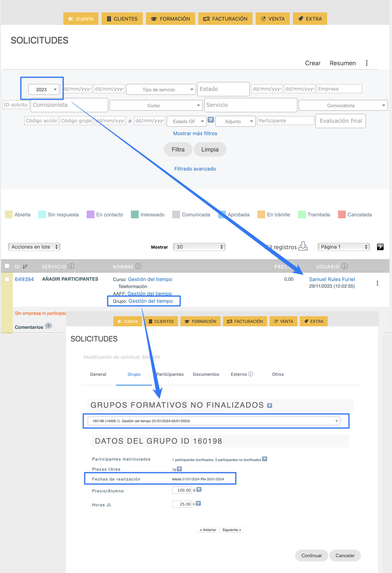Click the Precio/Alumno input field
This screenshot has width=392, height=573.
click(182, 490)
